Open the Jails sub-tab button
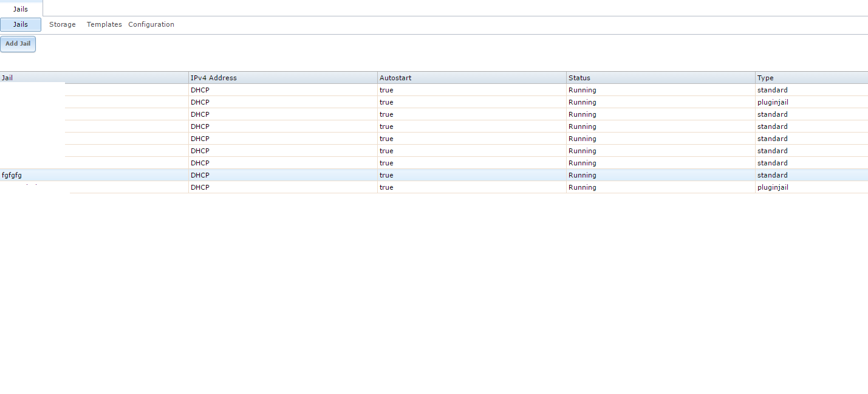868x394 pixels. click(x=21, y=24)
